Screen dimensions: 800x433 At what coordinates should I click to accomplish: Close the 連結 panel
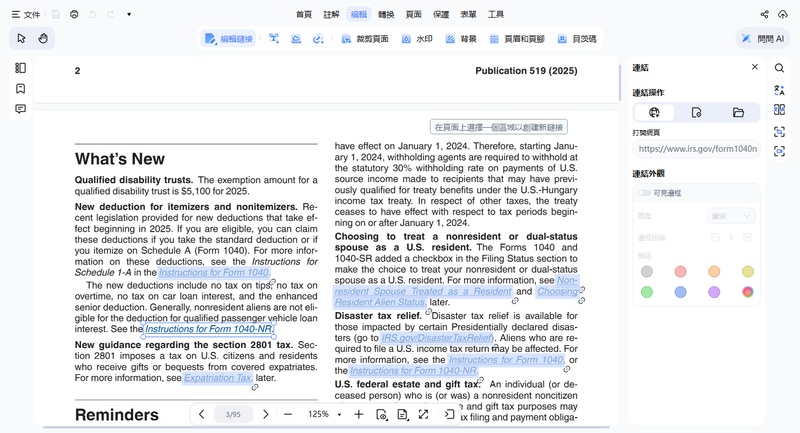(x=755, y=67)
